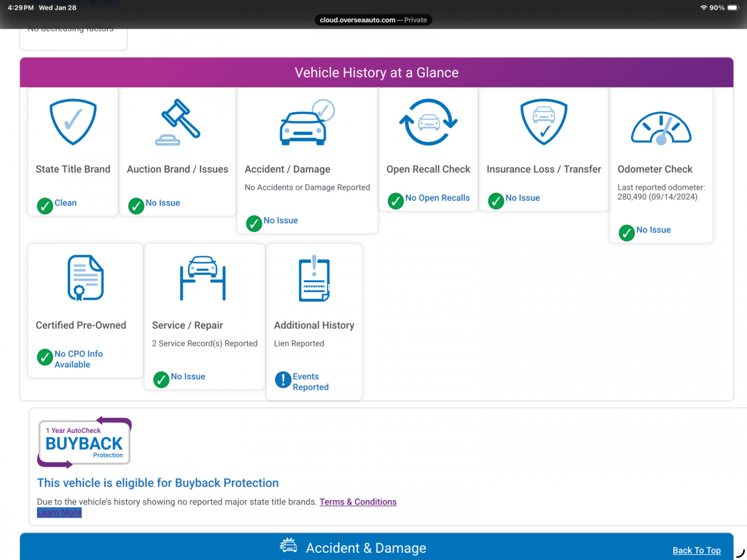Click the Open Recall Check icon
Image resolution: width=747 pixels, height=560 pixels.
pos(428,122)
